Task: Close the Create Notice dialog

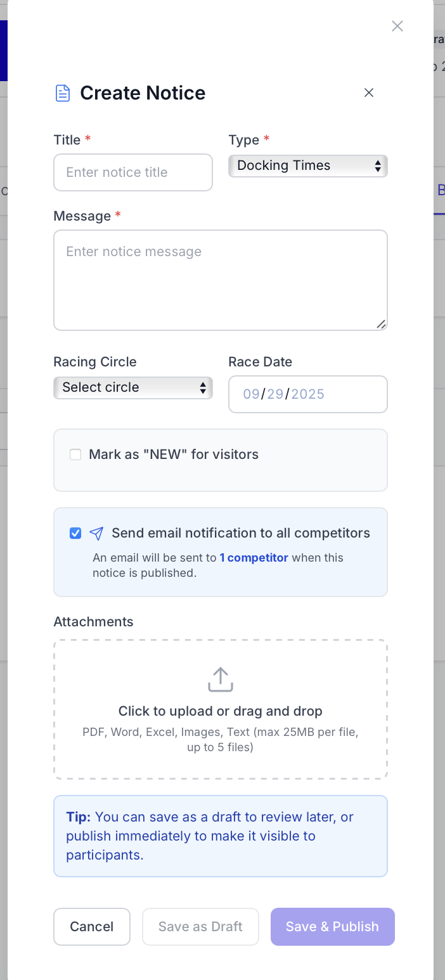Action: pyautogui.click(x=369, y=93)
